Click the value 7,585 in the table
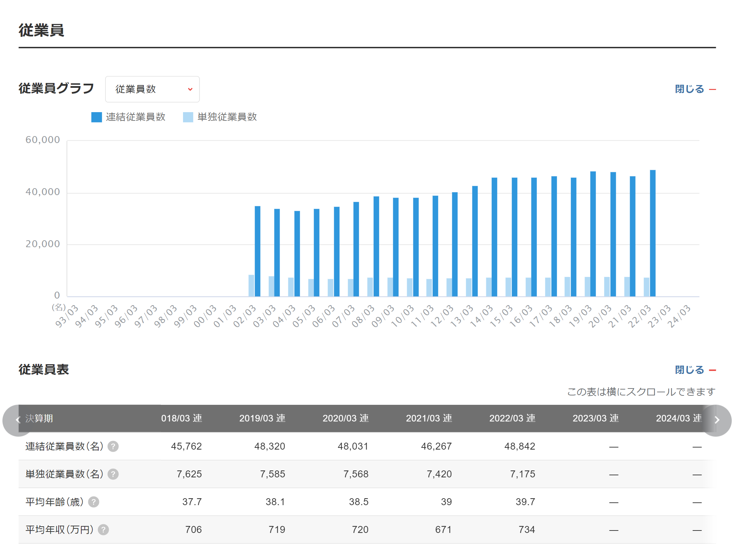Image resolution: width=738 pixels, height=560 pixels. (273, 474)
